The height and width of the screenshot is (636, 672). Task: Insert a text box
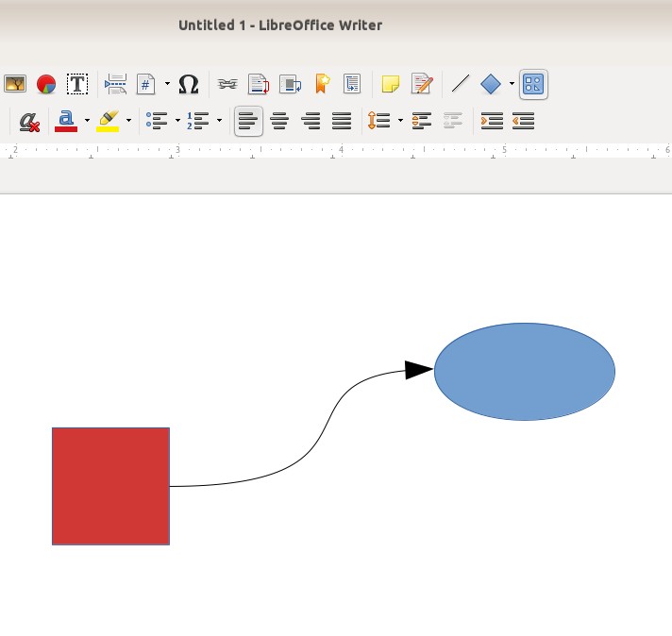pos(77,84)
